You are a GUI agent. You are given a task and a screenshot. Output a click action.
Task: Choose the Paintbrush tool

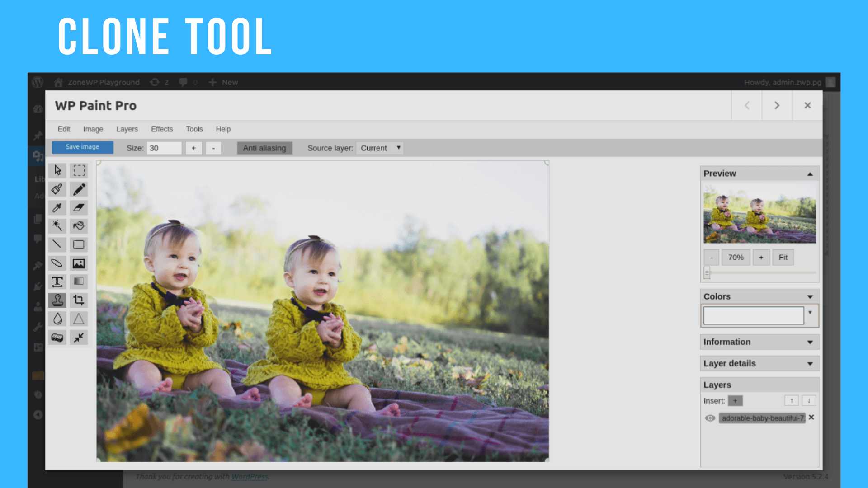tap(57, 189)
